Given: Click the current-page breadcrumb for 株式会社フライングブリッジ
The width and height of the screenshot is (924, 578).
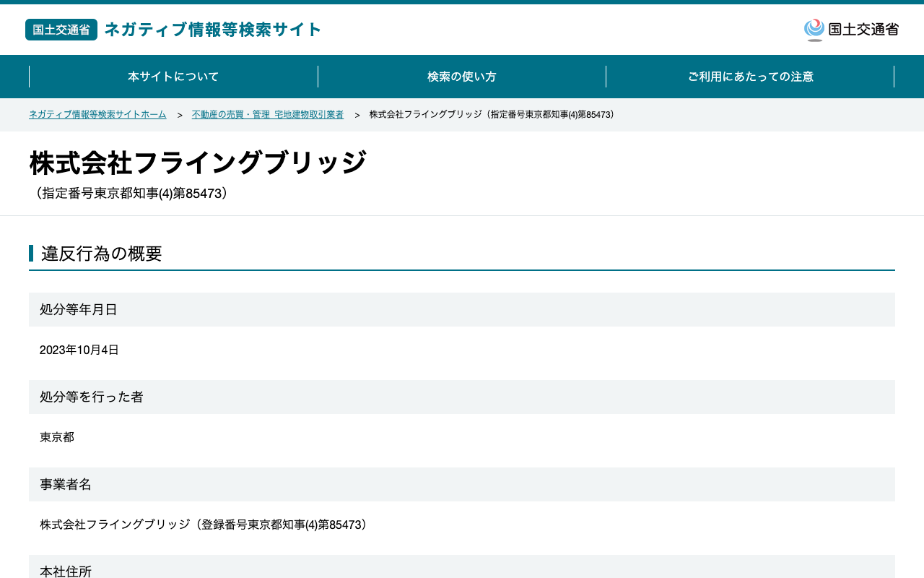Looking at the screenshot, I should click(x=494, y=115).
